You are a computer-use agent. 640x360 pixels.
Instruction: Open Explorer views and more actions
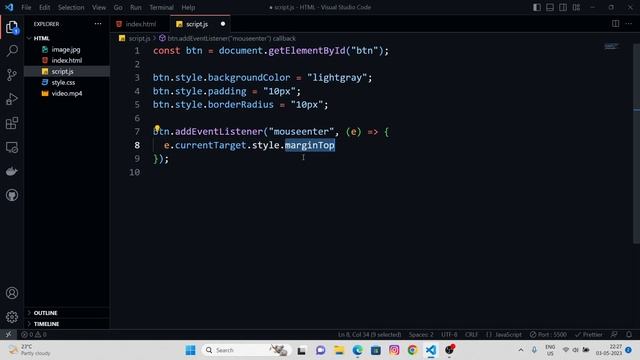(x=98, y=24)
